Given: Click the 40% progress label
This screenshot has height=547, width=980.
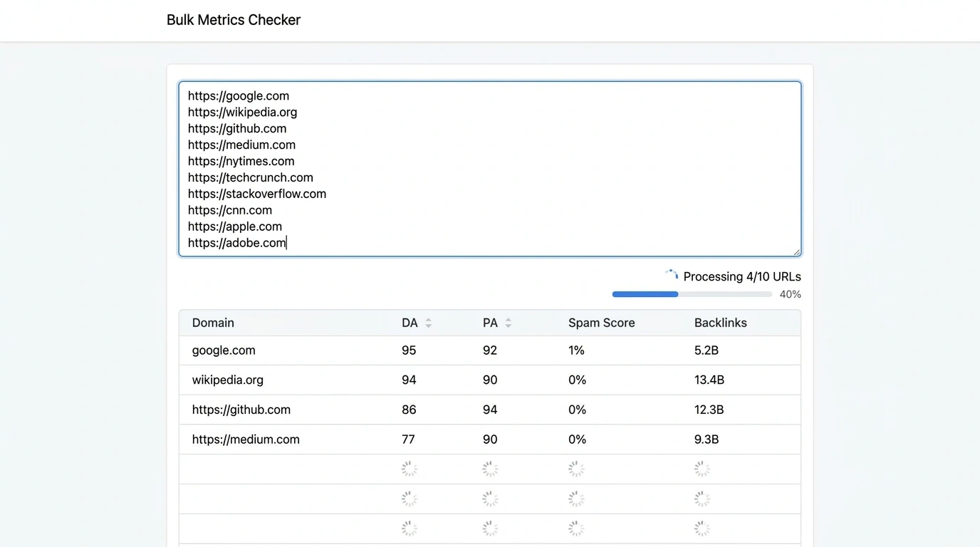Looking at the screenshot, I should (790, 294).
